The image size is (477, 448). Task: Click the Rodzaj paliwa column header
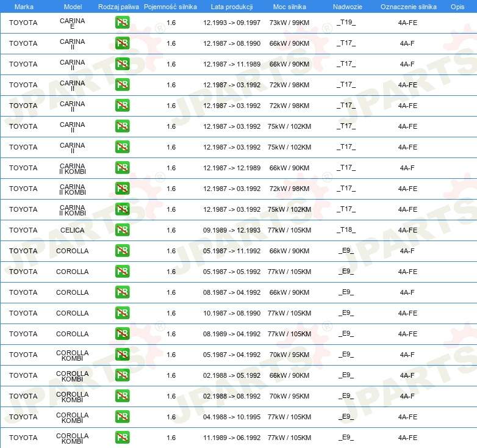click(118, 7)
